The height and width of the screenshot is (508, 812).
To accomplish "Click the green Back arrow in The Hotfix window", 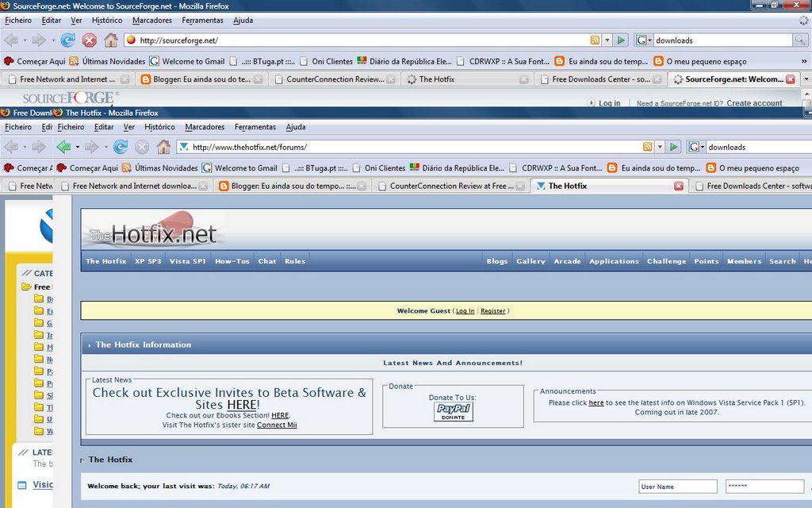I will click(63, 147).
